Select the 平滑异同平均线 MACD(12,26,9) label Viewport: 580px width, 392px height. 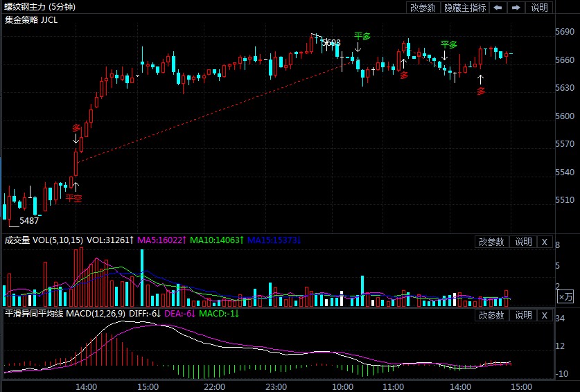click(x=64, y=314)
